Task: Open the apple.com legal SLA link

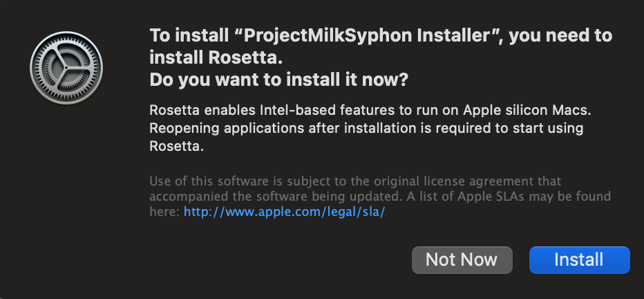Action: (284, 212)
